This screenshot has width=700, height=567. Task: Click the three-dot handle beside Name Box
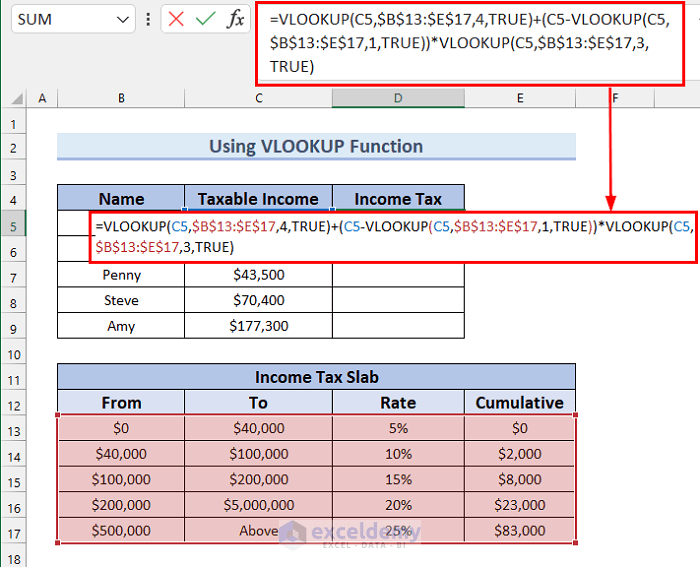pos(148,19)
